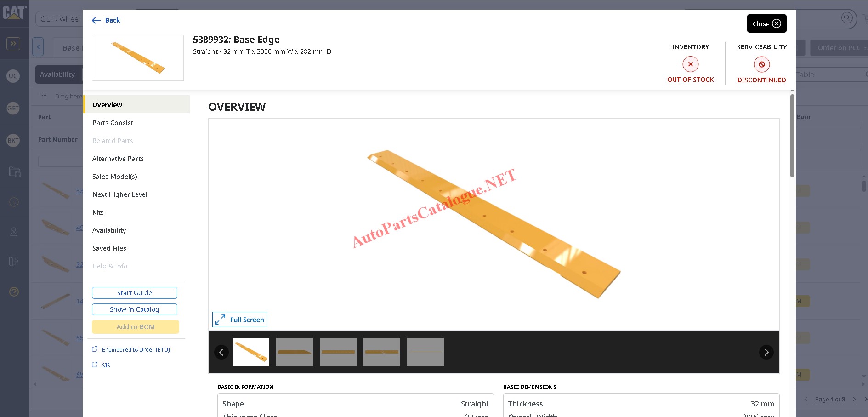Click the logout icon in the sidebar
The image size is (868, 417).
(14, 262)
